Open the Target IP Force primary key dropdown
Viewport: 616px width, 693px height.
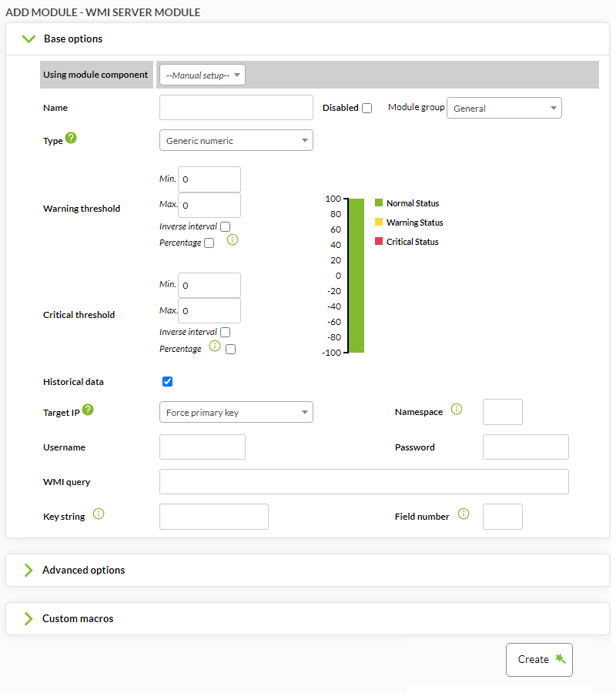[236, 413]
